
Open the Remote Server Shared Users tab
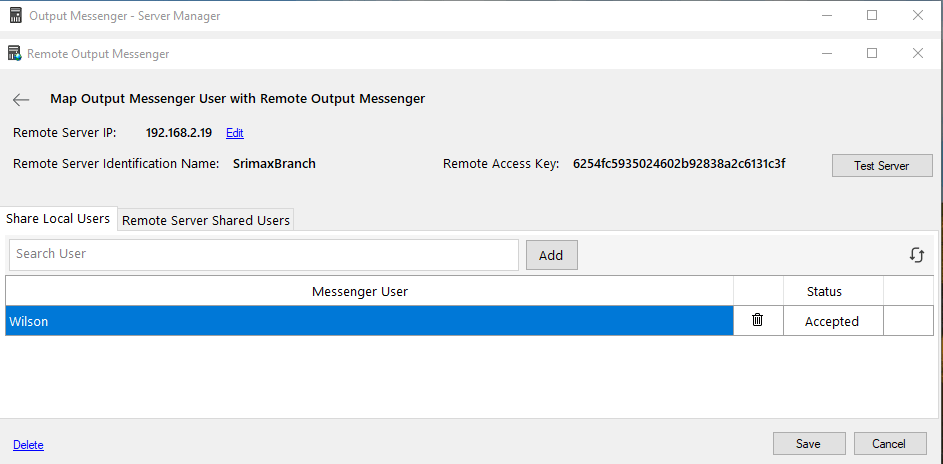click(x=206, y=221)
